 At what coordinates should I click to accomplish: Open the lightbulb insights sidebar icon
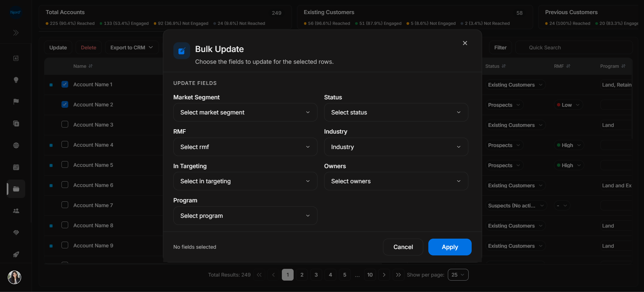pos(16,80)
